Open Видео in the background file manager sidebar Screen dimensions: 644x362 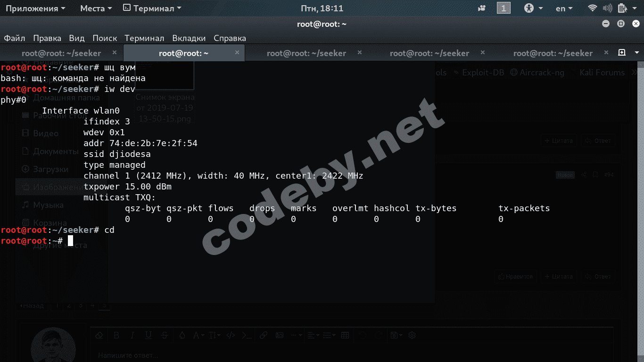40,133
